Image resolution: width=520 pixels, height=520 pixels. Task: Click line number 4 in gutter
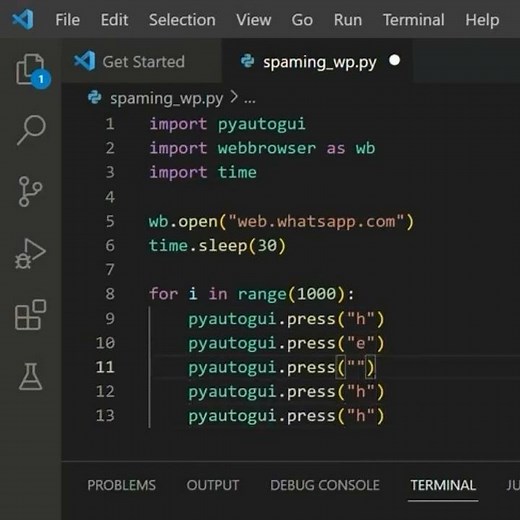[x=110, y=197]
